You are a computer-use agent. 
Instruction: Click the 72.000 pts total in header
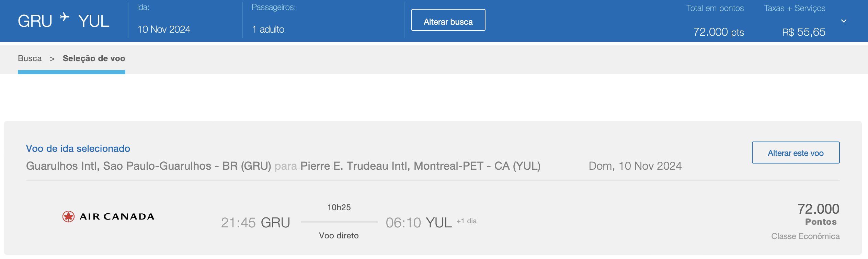click(x=718, y=32)
